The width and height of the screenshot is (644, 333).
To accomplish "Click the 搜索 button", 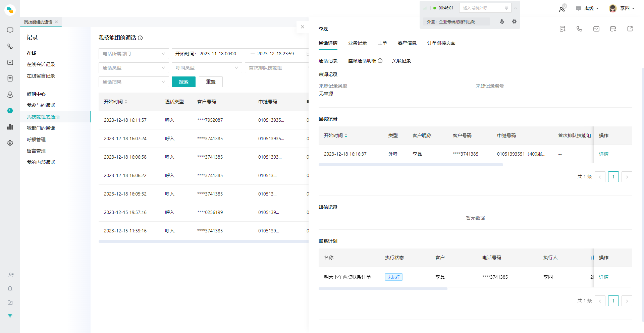I will coord(183,82).
